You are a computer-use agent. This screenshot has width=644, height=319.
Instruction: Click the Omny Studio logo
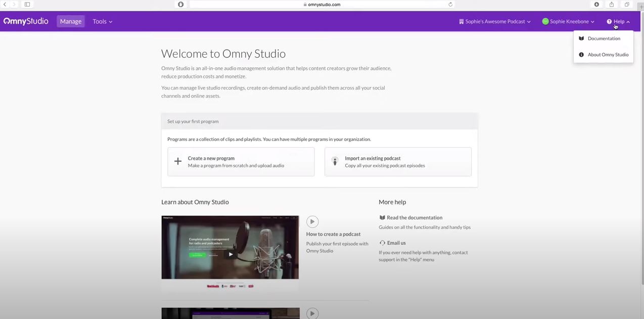click(26, 21)
